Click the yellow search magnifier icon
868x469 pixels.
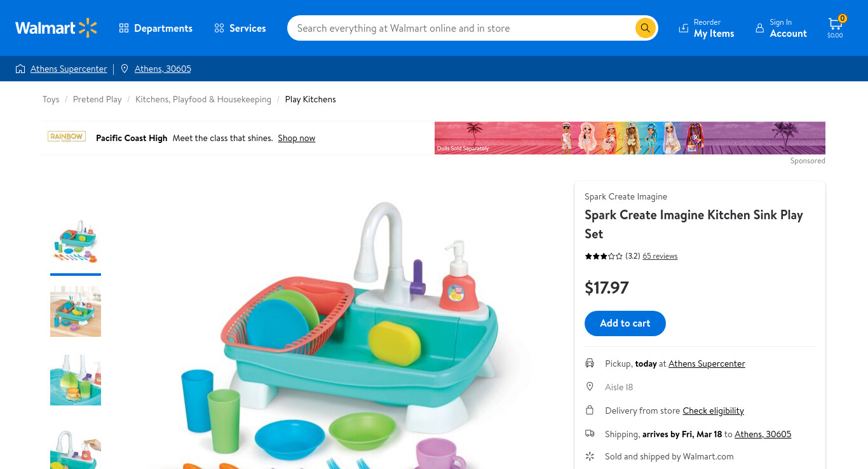pos(645,28)
